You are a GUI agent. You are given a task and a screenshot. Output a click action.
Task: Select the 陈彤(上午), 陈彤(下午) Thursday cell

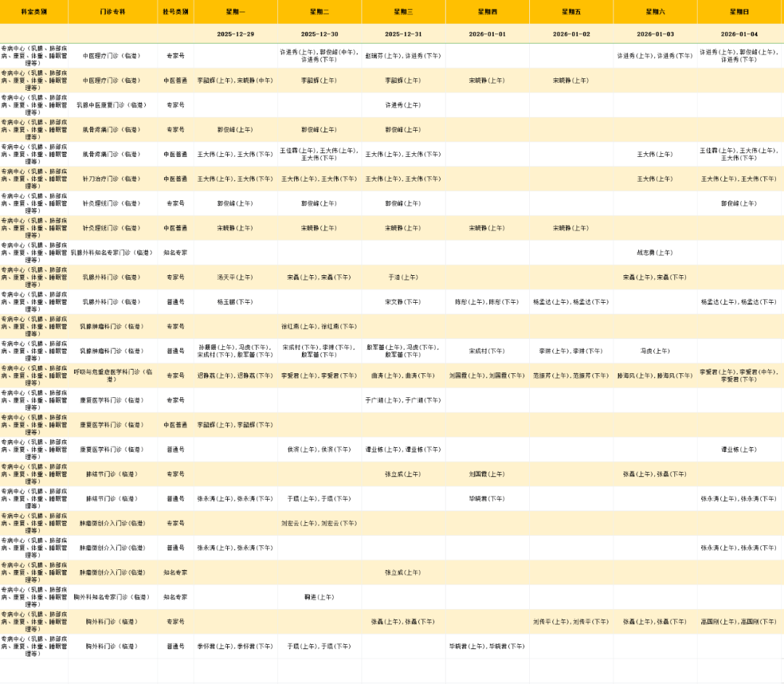pyautogui.click(x=487, y=302)
